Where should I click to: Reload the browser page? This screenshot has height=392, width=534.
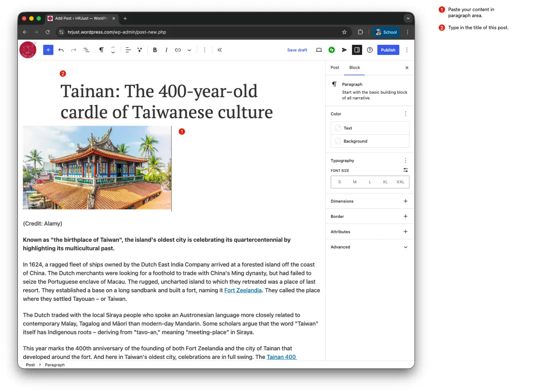(x=48, y=32)
